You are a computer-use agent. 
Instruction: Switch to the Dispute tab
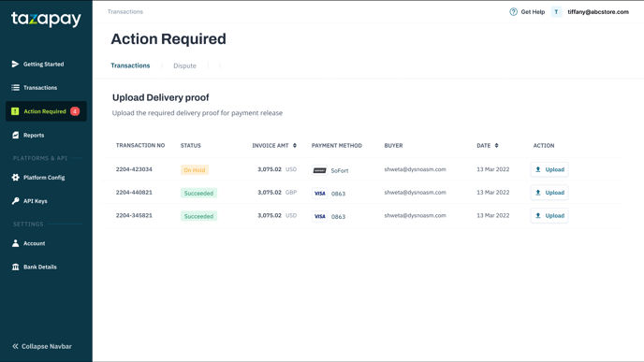pos(184,65)
